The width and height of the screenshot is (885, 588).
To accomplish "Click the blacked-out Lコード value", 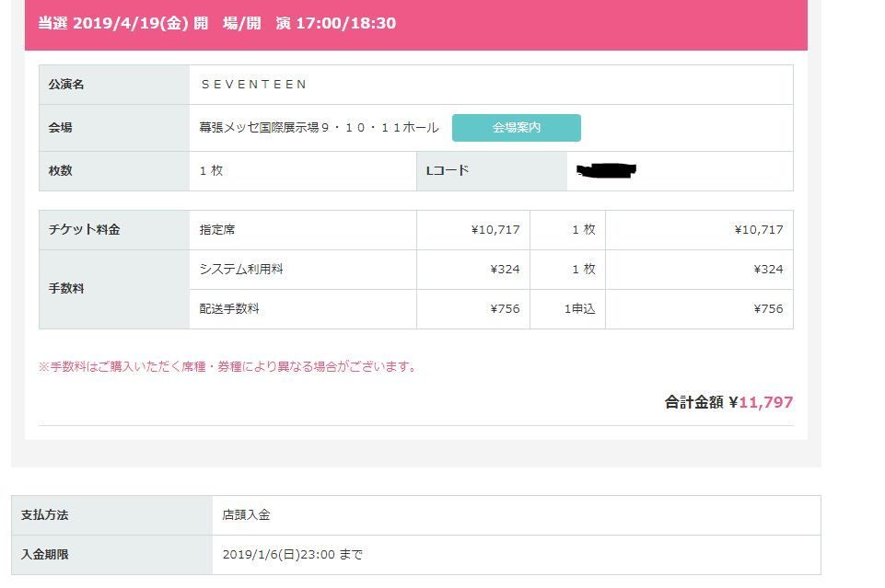I will coord(606,170).
